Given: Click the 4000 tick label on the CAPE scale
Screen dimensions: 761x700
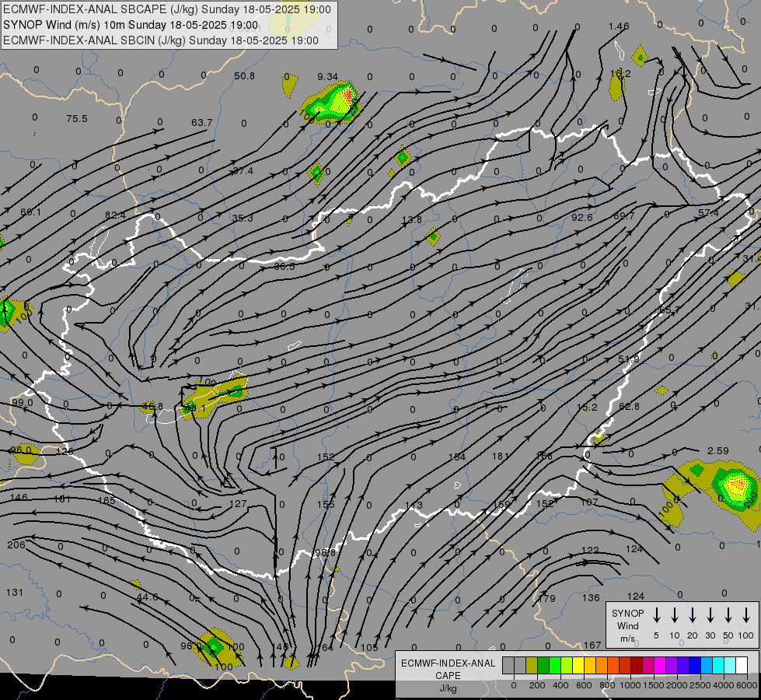Looking at the screenshot, I should [723, 685].
